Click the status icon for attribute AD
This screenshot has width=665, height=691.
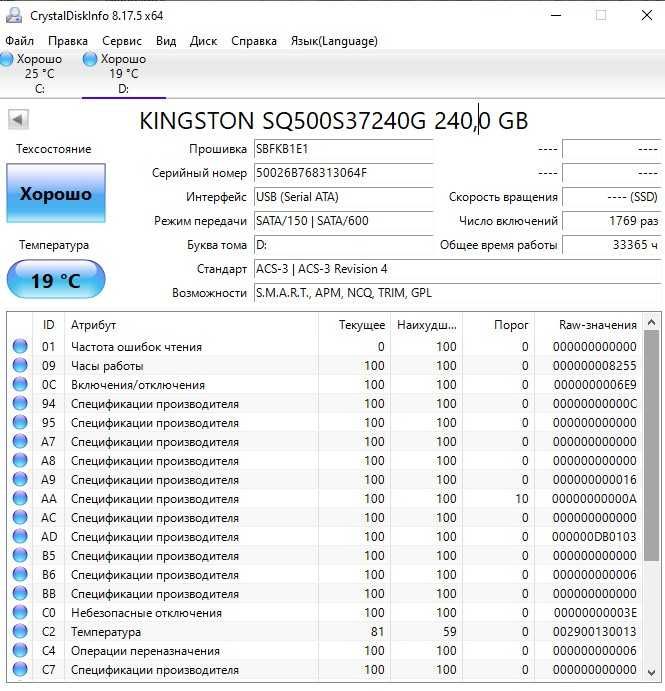tap(20, 536)
